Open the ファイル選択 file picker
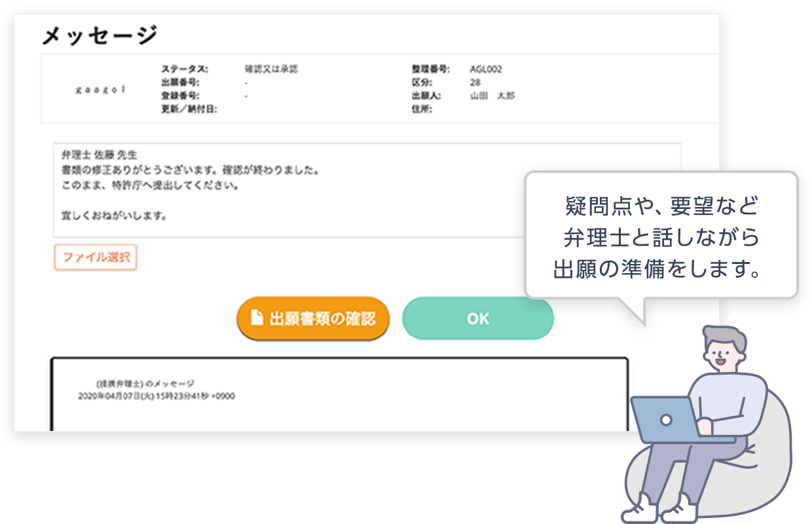This screenshot has width=812, height=524. point(96,257)
